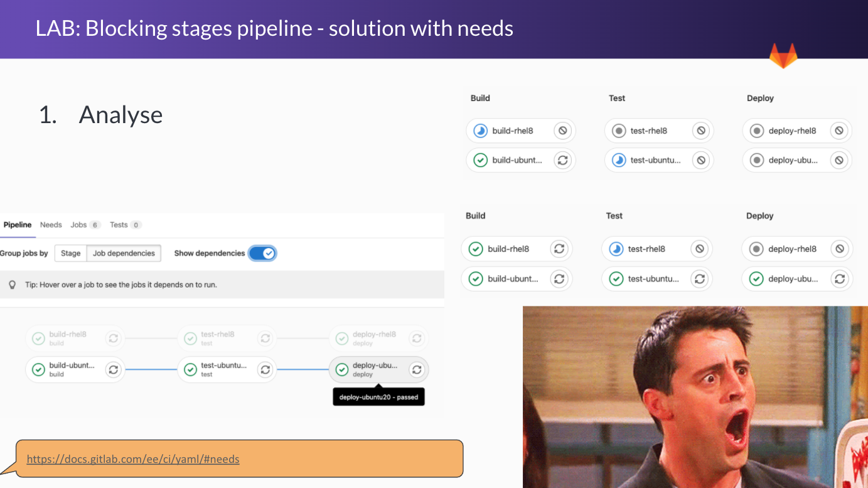
Task: Switch to the Tests 0 tab
Action: point(125,225)
